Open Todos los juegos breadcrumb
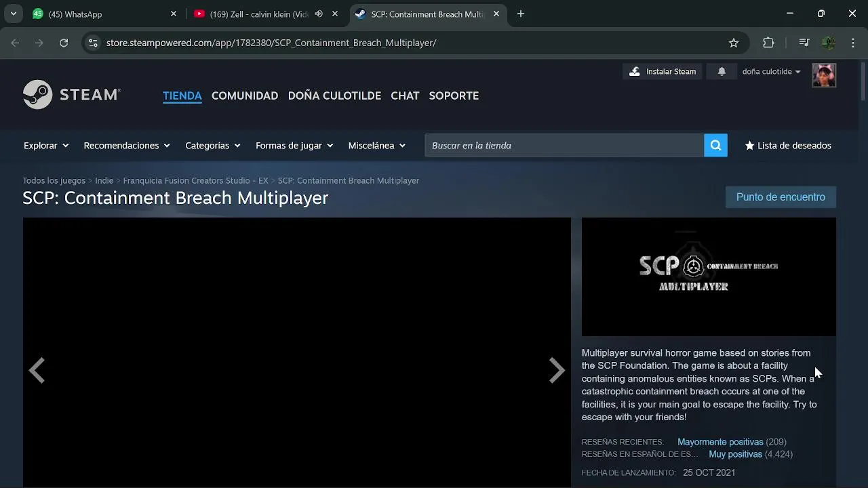 point(54,180)
